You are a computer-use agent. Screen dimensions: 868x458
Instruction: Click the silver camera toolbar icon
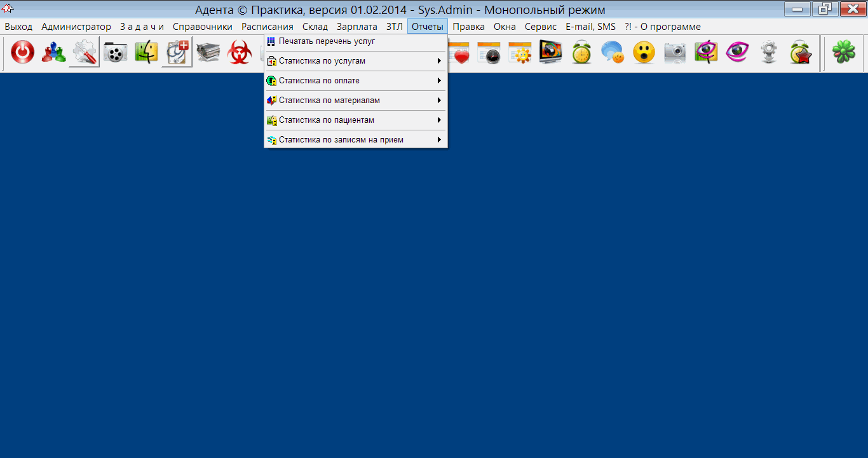pos(675,53)
